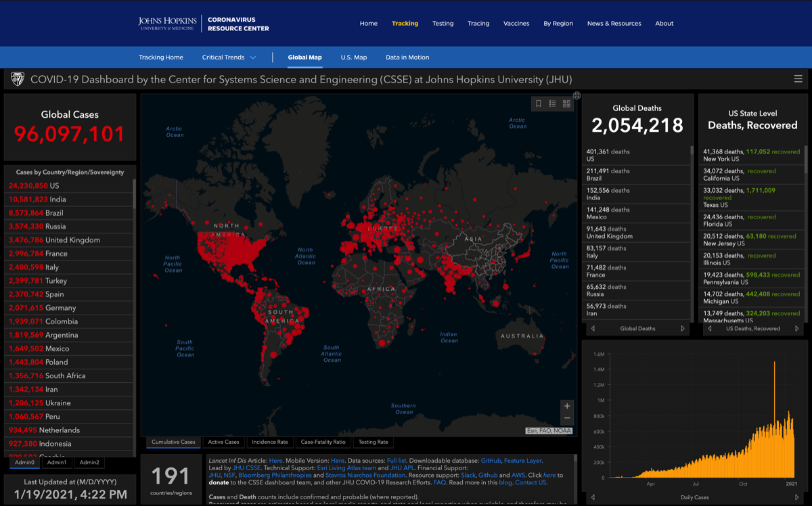812x506 pixels.
Task: Go to Tracking Home subnav
Action: (x=161, y=57)
